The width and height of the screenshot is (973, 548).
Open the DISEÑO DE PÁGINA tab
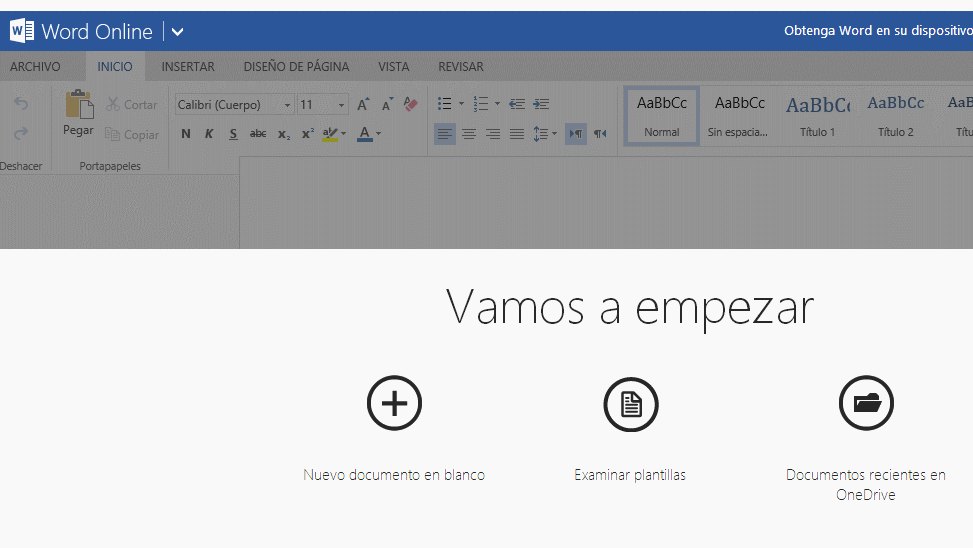click(296, 67)
